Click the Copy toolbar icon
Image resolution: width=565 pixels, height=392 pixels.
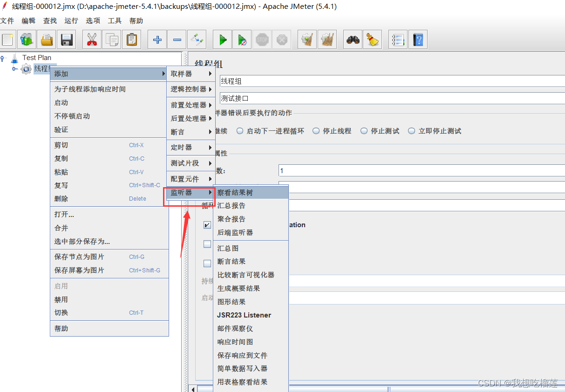pyautogui.click(x=112, y=40)
